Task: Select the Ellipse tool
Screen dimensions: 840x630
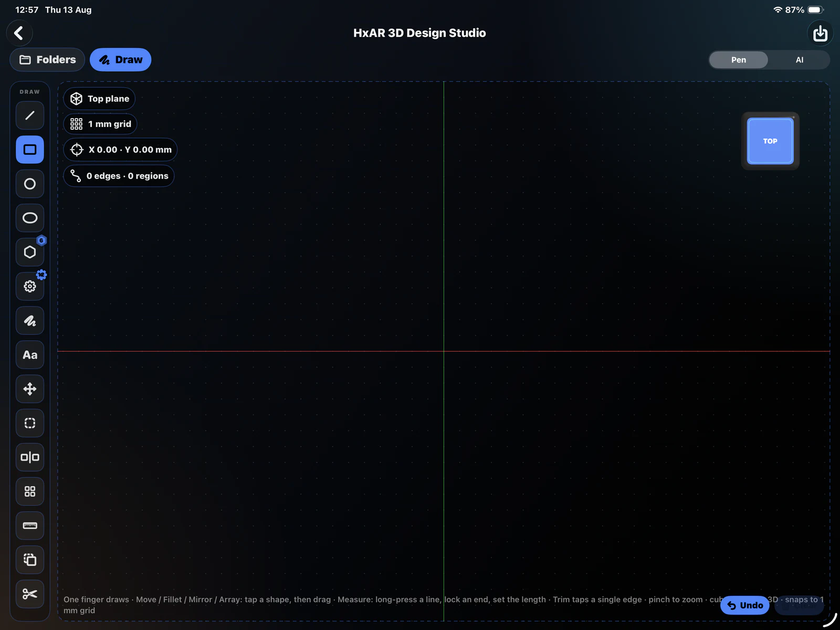Action: (30, 218)
